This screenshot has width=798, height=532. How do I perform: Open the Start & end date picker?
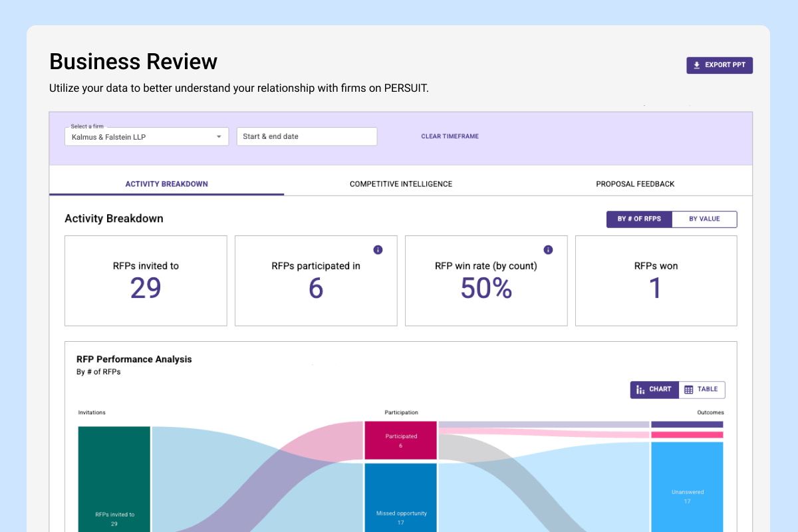point(307,137)
